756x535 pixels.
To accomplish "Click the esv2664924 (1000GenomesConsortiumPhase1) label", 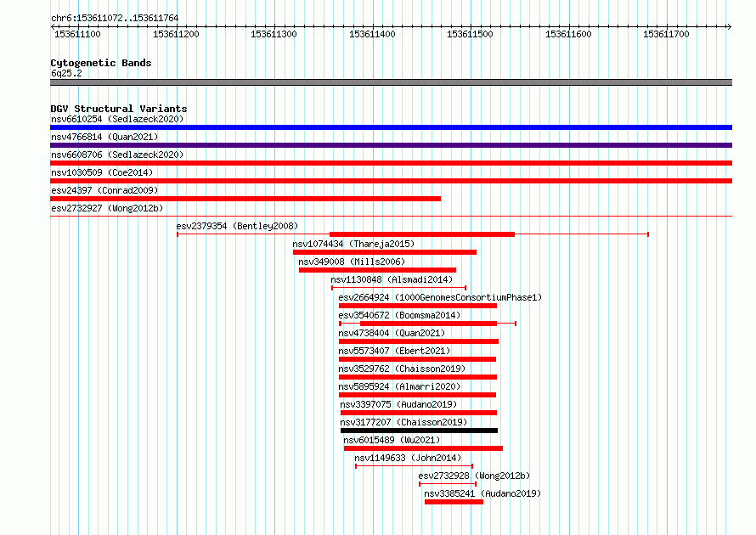I will [440, 297].
